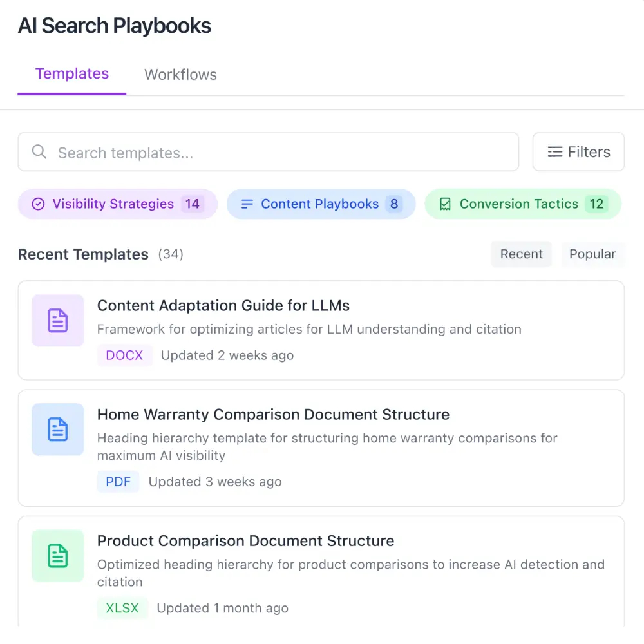Focus the Search templates input field
This screenshot has width=644, height=644.
[277, 153]
